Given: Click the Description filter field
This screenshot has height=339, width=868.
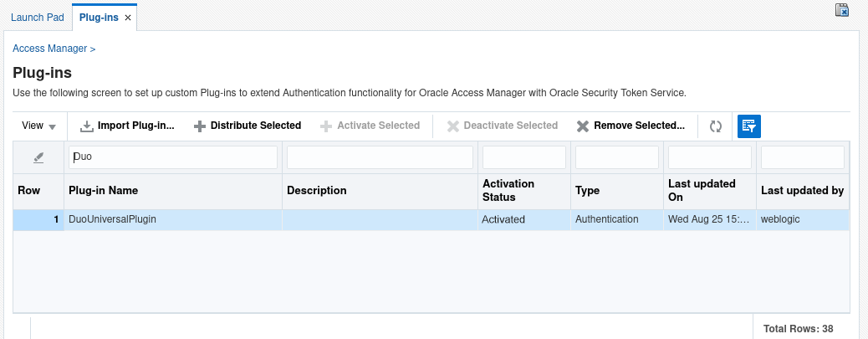Looking at the screenshot, I should (380, 157).
